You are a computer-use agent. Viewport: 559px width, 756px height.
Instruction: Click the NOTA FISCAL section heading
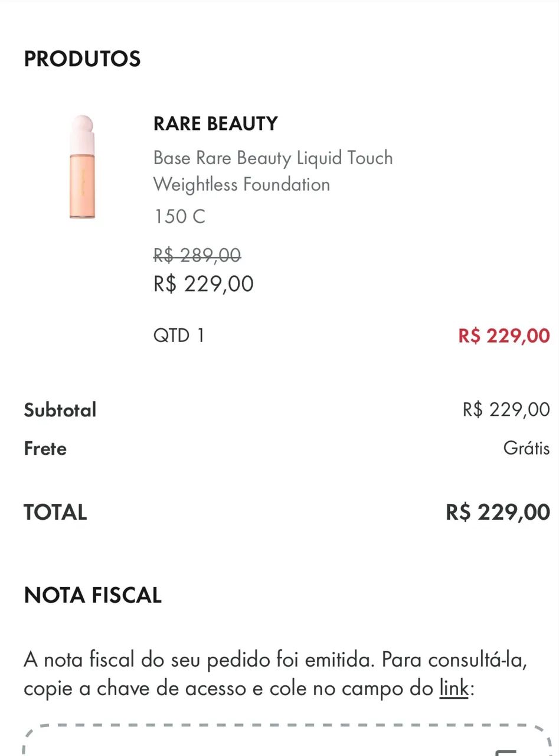coord(93,595)
